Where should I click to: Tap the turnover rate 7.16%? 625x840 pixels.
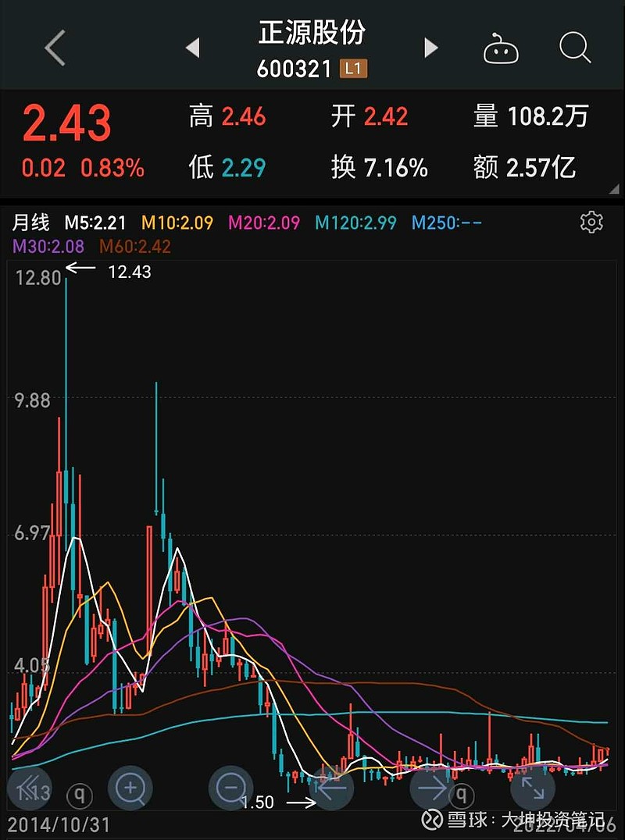pos(396,168)
